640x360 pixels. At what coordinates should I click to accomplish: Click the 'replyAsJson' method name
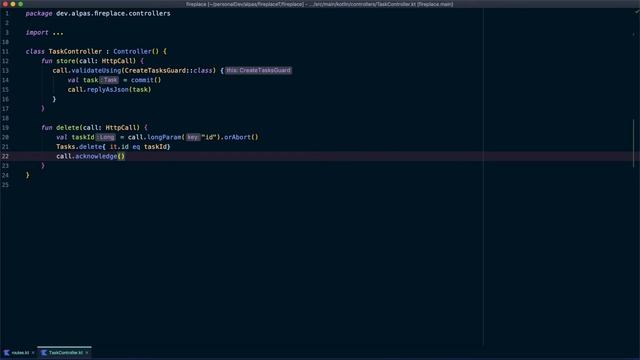click(108, 89)
